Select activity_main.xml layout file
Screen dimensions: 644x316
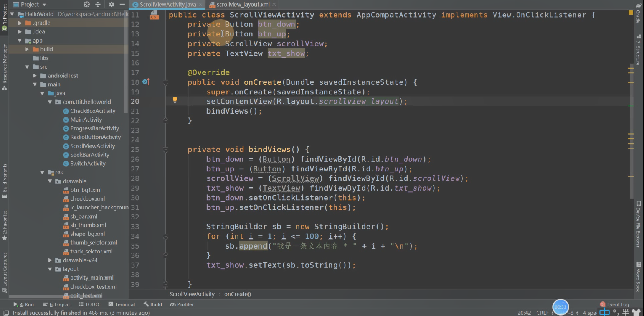tap(88, 278)
